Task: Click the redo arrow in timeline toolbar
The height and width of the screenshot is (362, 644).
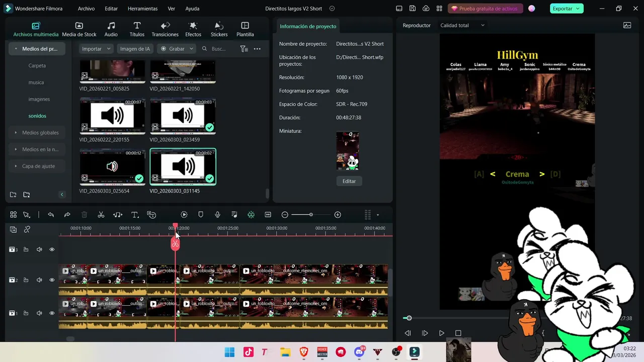Action: click(x=67, y=215)
